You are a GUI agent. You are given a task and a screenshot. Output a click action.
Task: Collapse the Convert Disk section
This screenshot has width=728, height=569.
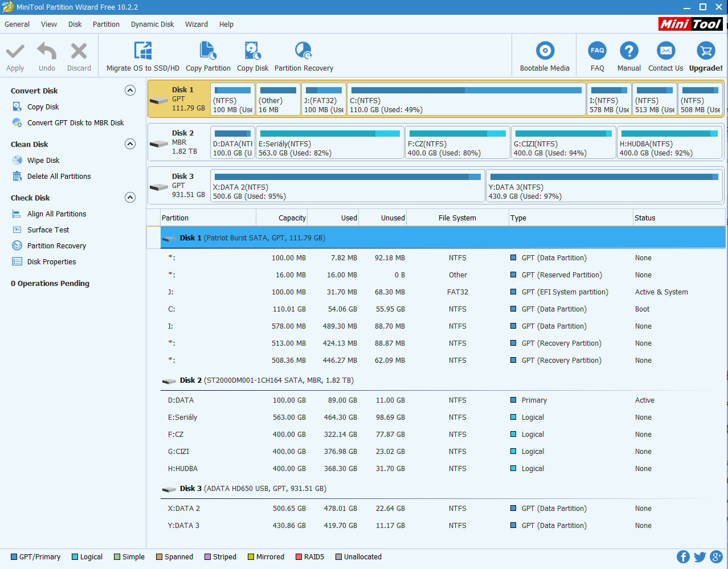coord(130,91)
